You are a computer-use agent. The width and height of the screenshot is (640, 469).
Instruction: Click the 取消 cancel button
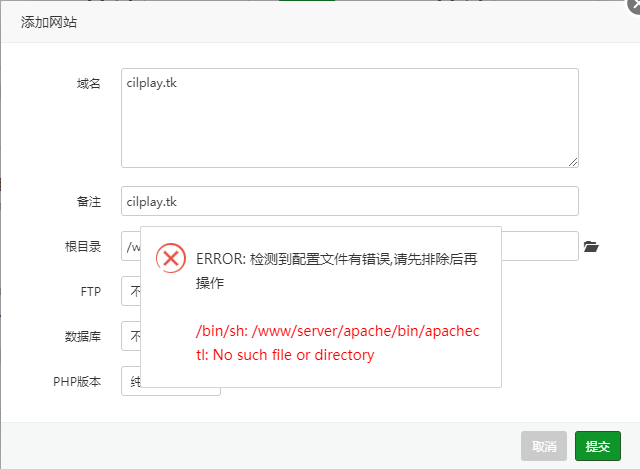544,446
